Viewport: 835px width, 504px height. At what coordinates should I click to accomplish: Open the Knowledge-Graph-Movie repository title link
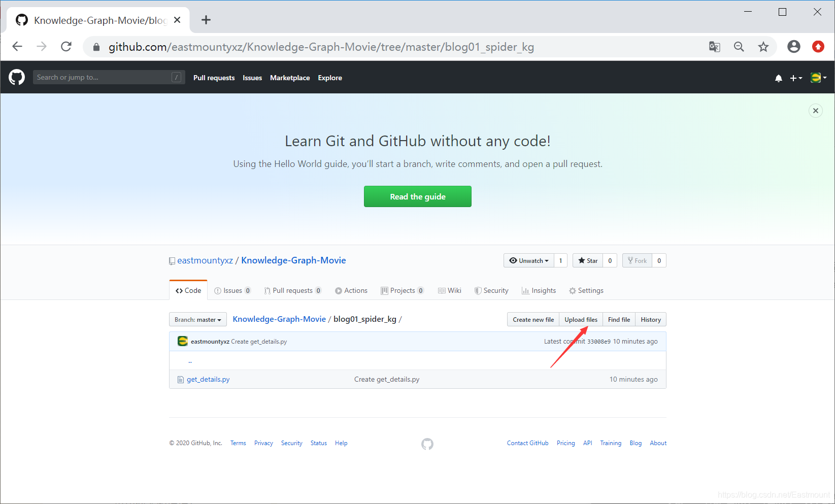click(293, 260)
